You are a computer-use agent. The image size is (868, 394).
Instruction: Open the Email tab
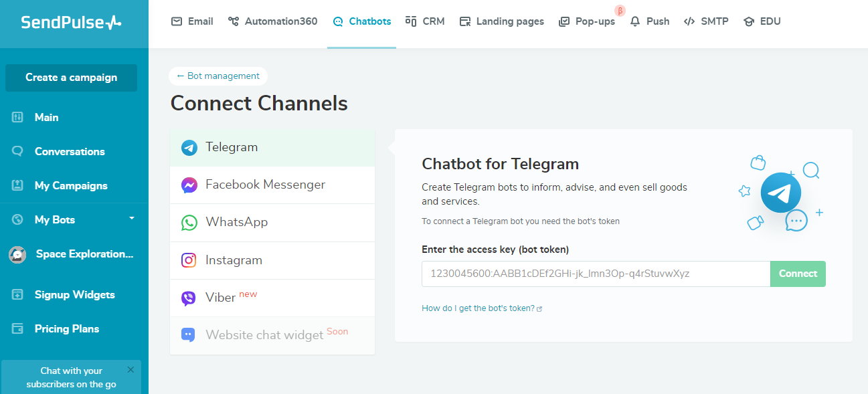[x=192, y=21]
